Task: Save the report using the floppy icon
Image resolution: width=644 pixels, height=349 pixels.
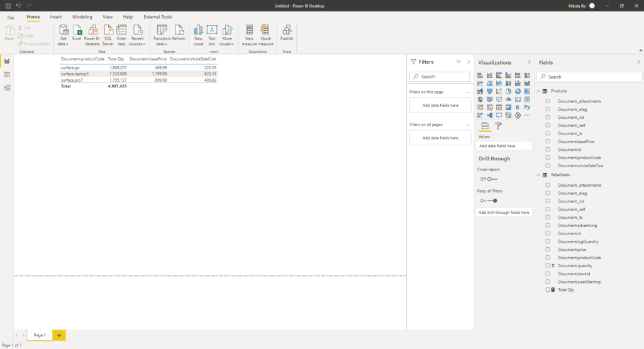Action: click(x=8, y=6)
